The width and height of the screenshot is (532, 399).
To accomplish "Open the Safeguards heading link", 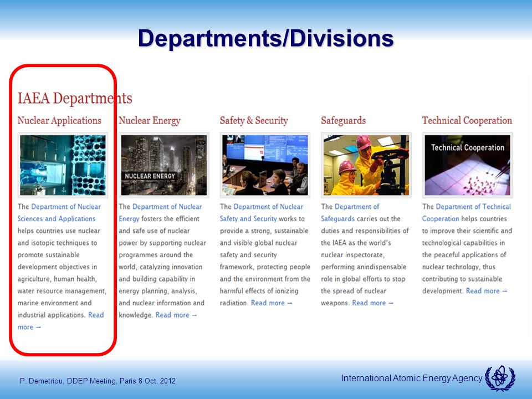I will 344,121.
